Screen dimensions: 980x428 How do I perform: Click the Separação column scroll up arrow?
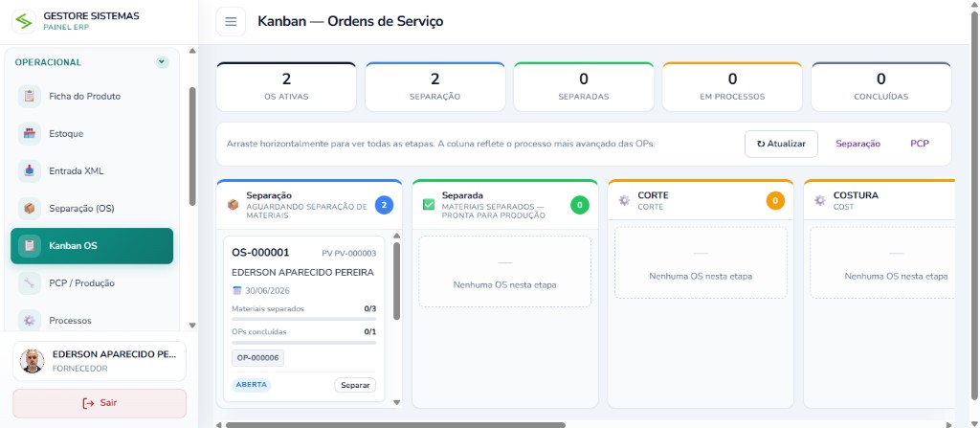pos(396,236)
